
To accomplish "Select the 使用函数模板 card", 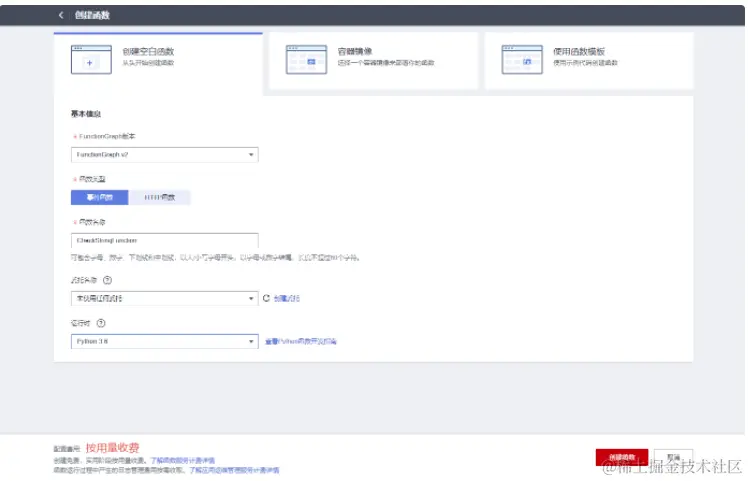I will [589, 61].
